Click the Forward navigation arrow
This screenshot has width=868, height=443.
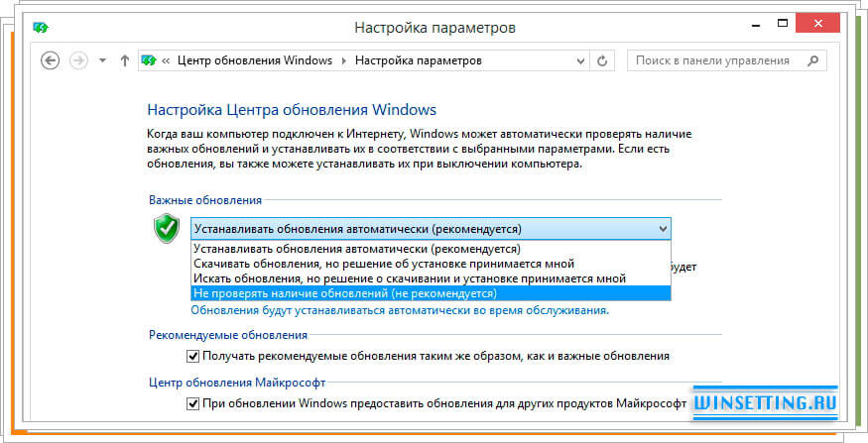[x=81, y=60]
